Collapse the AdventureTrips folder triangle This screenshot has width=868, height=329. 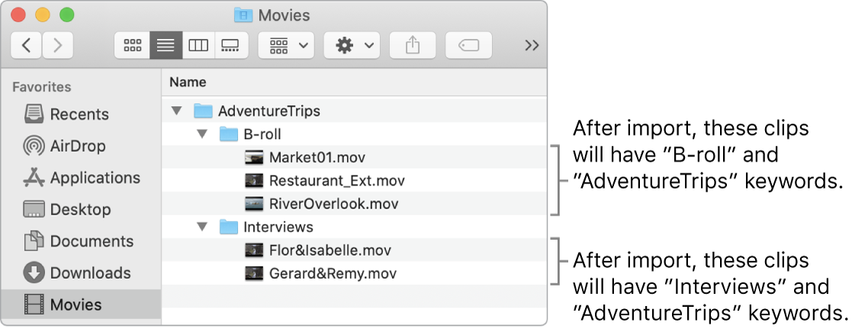point(177,111)
